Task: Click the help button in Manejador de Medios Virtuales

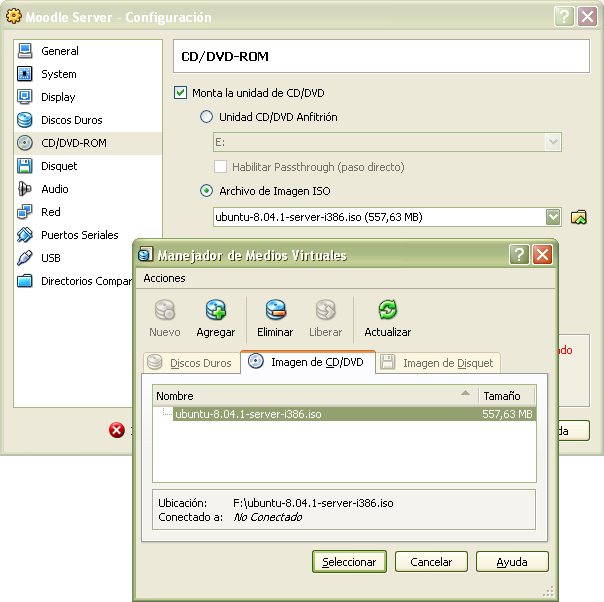Action: [x=519, y=255]
